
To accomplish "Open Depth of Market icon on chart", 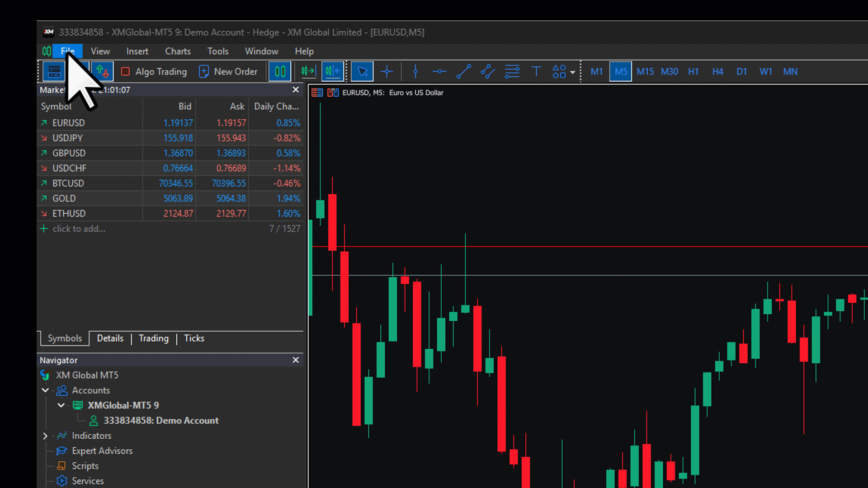I will [333, 93].
